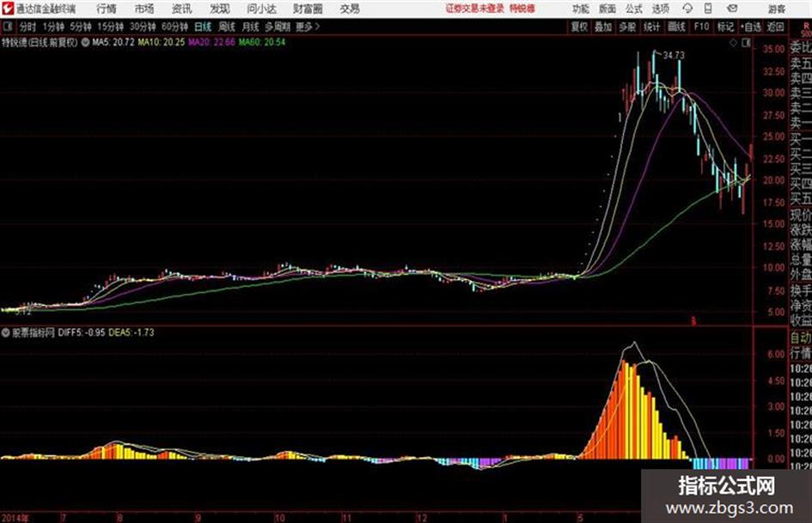This screenshot has width=812, height=523.
Task: Switch to 1分钟 period tab
Action: coord(53,27)
